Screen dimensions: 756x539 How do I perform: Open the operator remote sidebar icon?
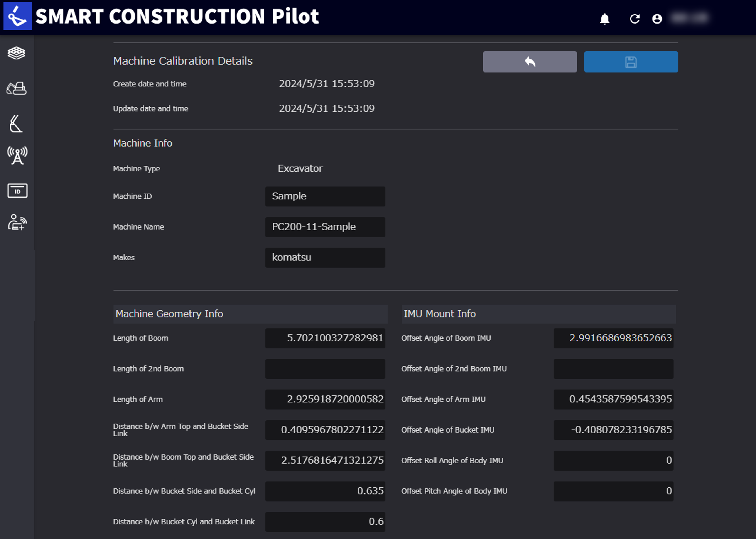(17, 222)
